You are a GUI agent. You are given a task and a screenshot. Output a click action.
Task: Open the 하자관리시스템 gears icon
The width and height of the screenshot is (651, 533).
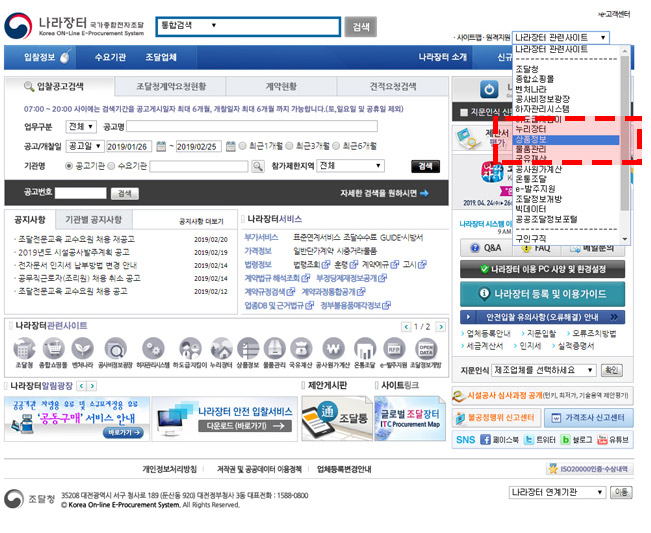tap(153, 348)
